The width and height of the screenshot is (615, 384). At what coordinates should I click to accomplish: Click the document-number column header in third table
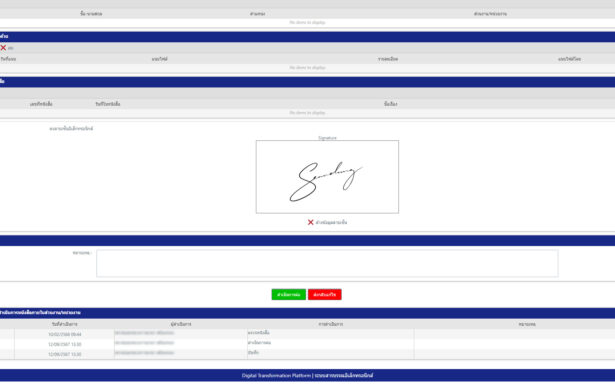pos(41,104)
